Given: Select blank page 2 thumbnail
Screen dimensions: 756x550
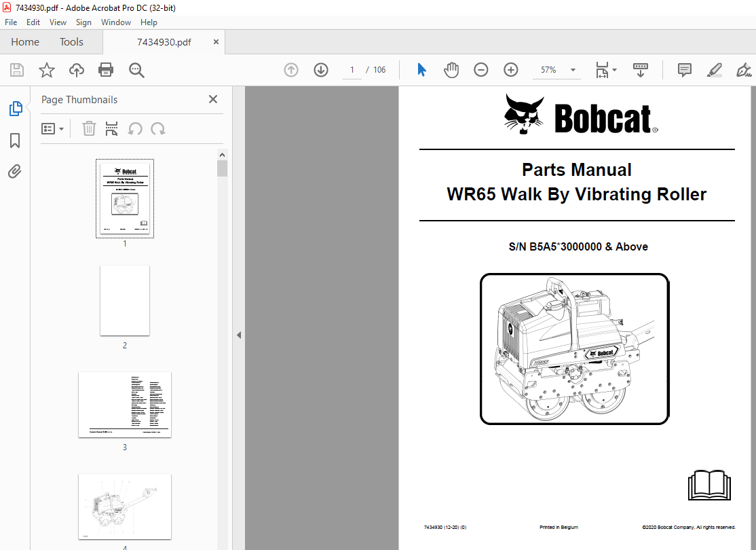Looking at the screenshot, I should coord(125,300).
